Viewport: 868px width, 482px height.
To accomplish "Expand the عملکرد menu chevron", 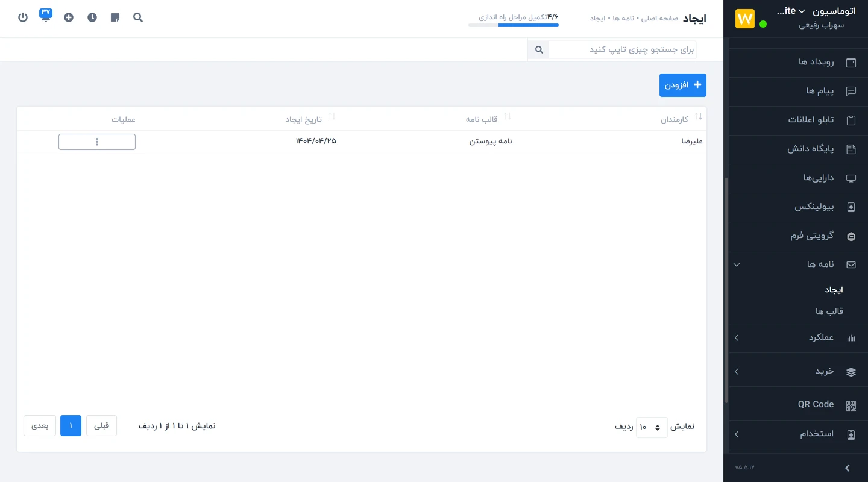I will (737, 338).
